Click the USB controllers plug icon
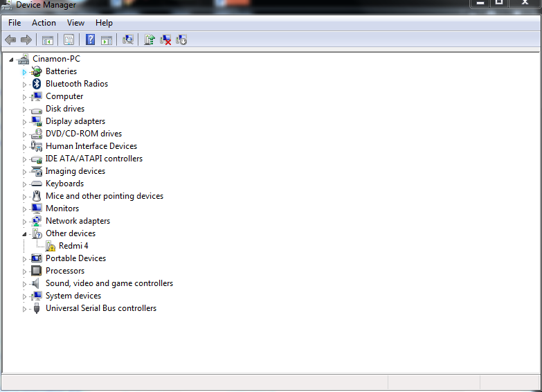This screenshot has height=392, width=542. point(37,308)
